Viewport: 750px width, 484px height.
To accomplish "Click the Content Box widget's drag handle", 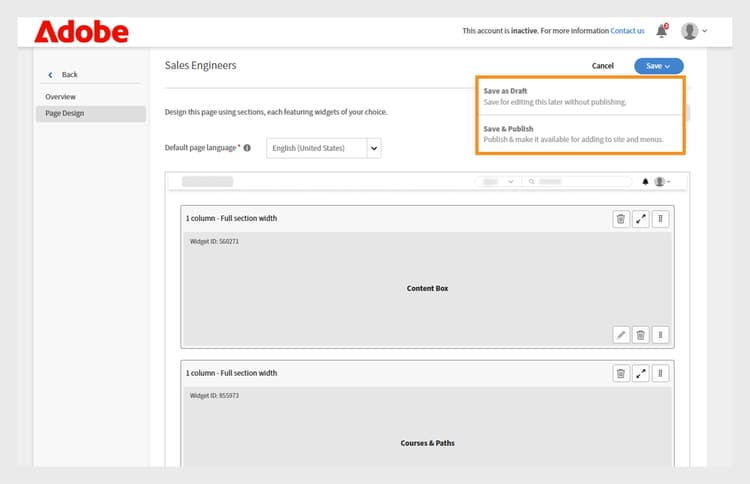I will coord(660,335).
